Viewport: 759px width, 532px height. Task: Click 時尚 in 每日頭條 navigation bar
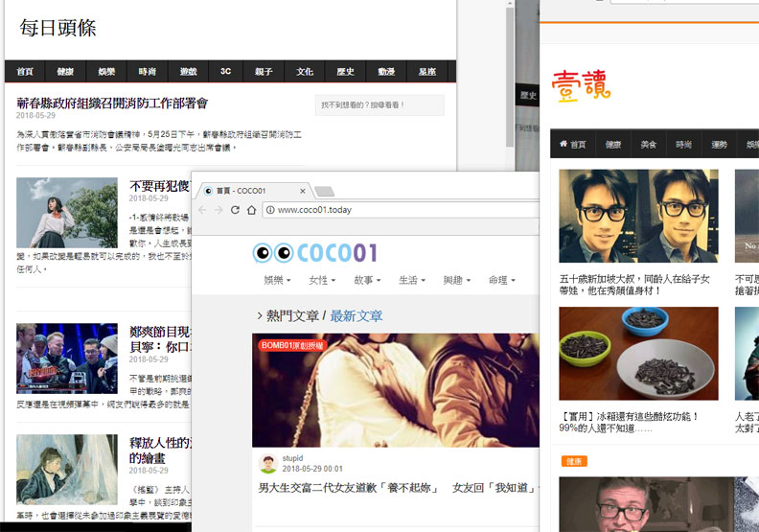pyautogui.click(x=148, y=72)
